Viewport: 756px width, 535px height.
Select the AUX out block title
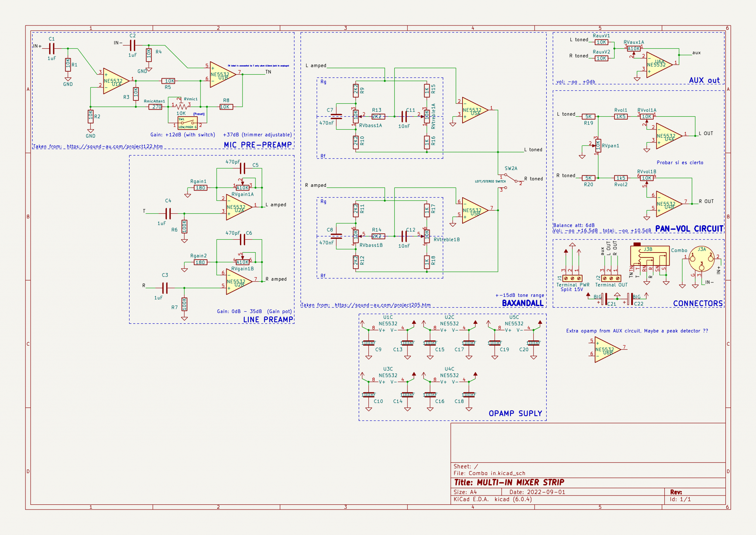(704, 80)
